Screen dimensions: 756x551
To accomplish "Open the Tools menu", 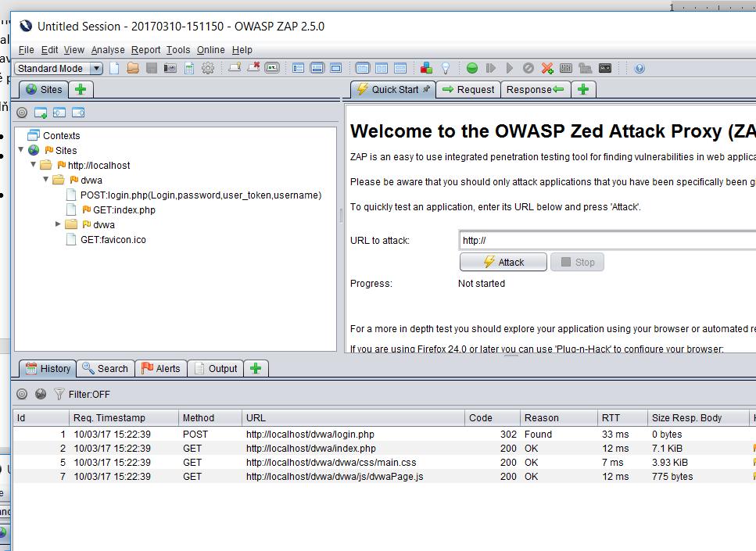I will (178, 50).
